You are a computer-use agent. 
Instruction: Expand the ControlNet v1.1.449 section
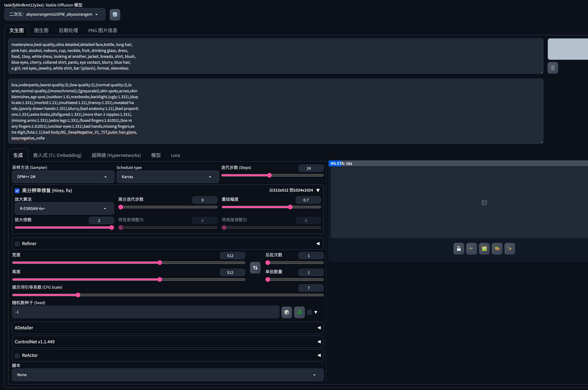coord(167,342)
